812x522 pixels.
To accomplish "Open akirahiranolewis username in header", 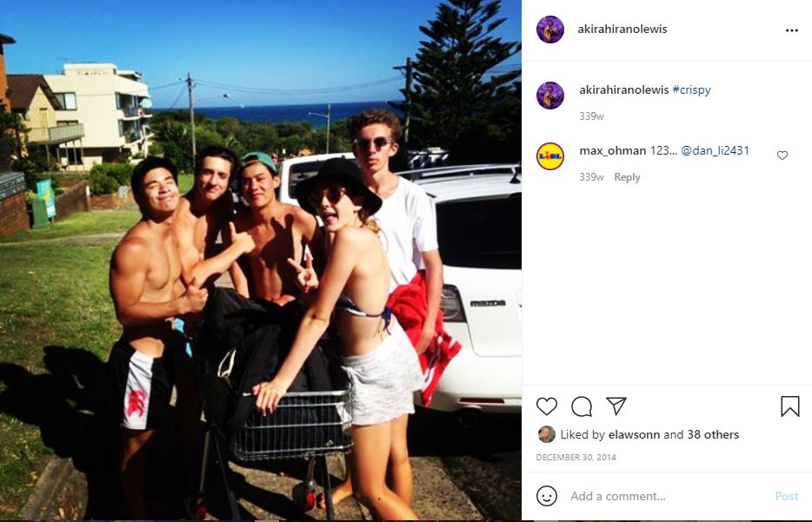I will [622, 29].
